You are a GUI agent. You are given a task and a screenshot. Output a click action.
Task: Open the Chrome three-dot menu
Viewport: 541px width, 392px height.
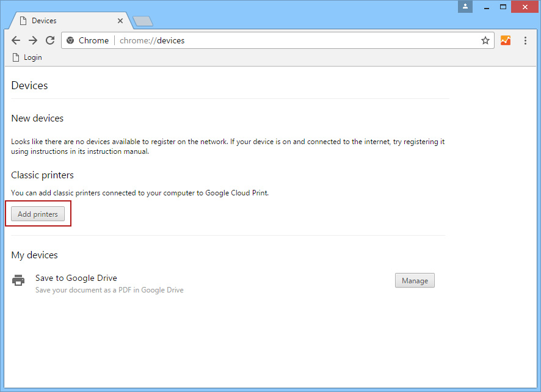click(525, 40)
